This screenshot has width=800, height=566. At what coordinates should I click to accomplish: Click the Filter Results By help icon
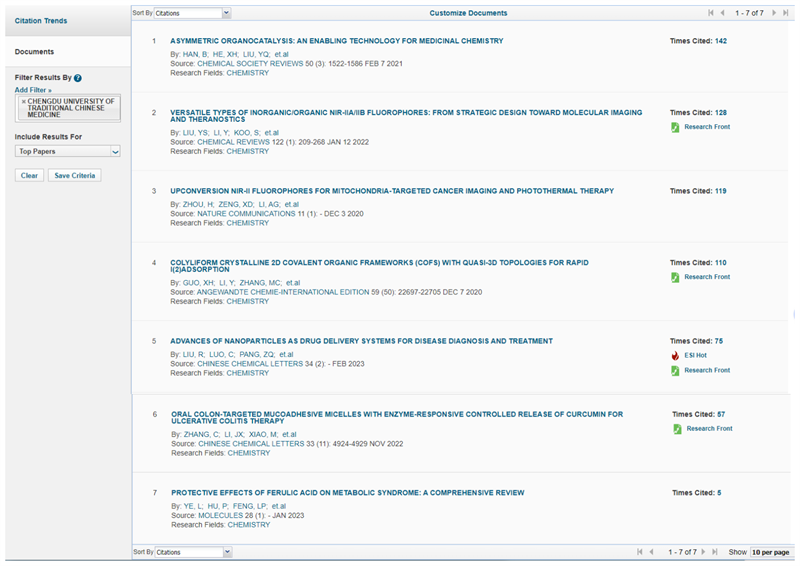(x=78, y=77)
